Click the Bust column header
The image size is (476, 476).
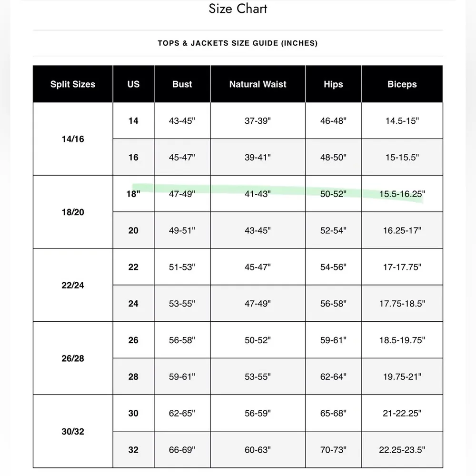pos(182,84)
